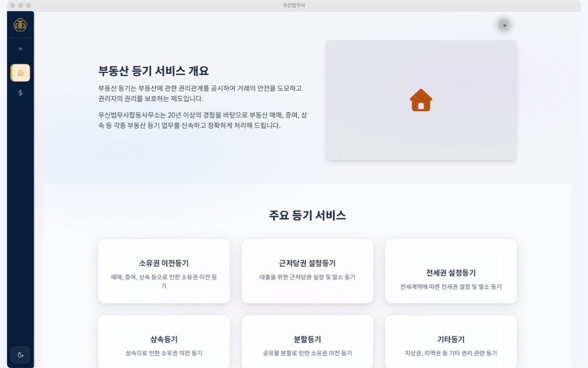Image resolution: width=588 pixels, height=368 pixels.
Task: Click description 상속으로 인한 소유권 이전 등기
Action: 164,353
